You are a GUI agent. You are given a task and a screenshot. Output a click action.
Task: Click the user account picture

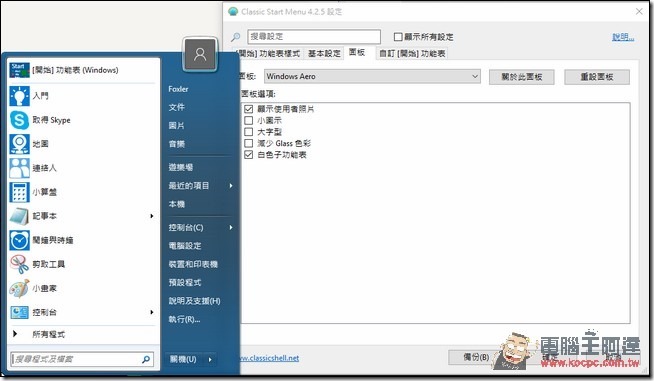pos(200,54)
